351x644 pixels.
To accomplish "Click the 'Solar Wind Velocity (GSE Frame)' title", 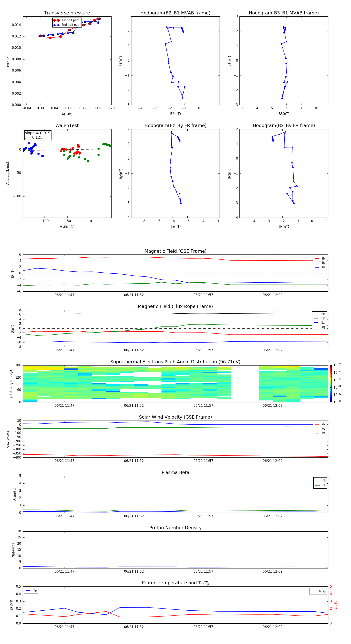I will pos(175,417).
